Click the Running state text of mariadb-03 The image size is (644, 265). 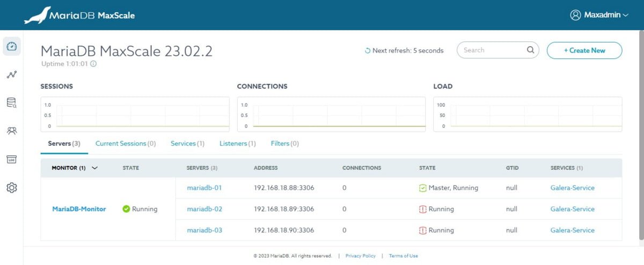pyautogui.click(x=441, y=230)
